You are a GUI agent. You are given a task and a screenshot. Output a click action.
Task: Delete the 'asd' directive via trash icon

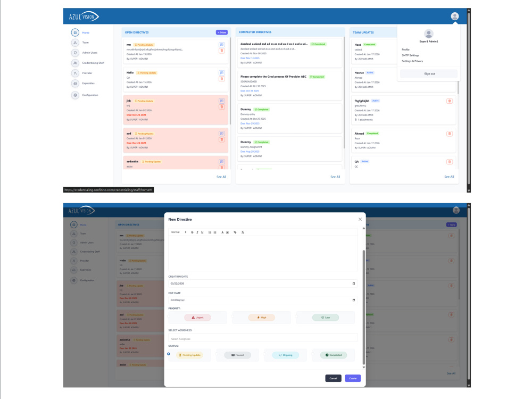tap(221, 139)
